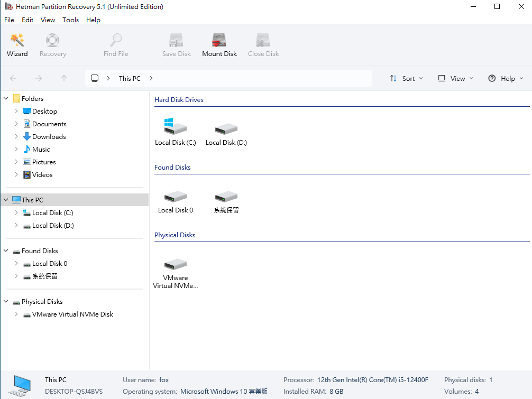Click Physical Disks section header in main pane

tap(175, 235)
